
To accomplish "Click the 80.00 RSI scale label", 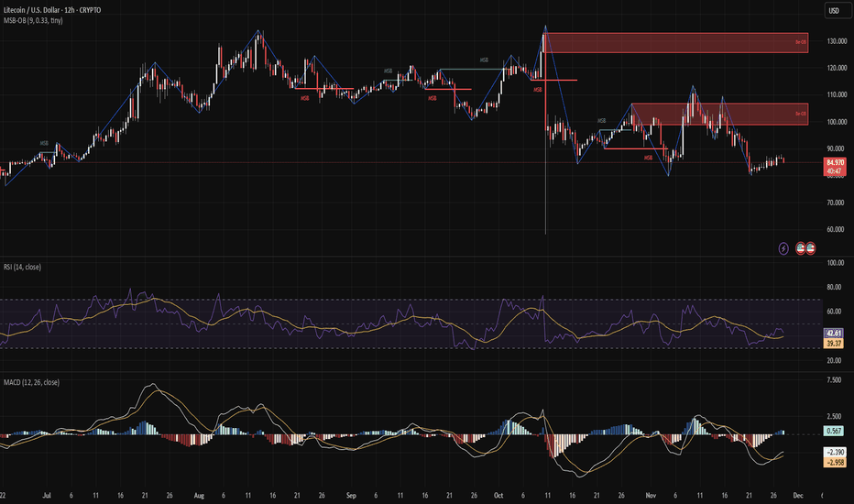I will click(834, 287).
